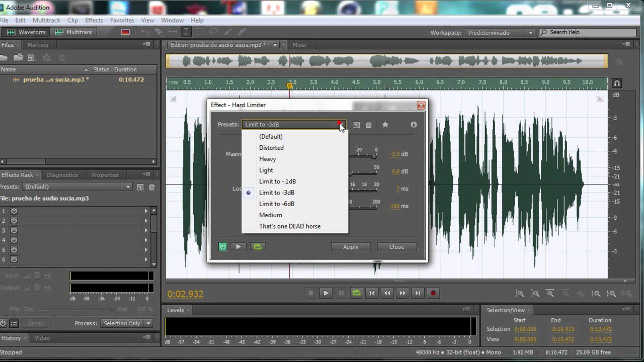Toggle power for effect slot 5

14,249
